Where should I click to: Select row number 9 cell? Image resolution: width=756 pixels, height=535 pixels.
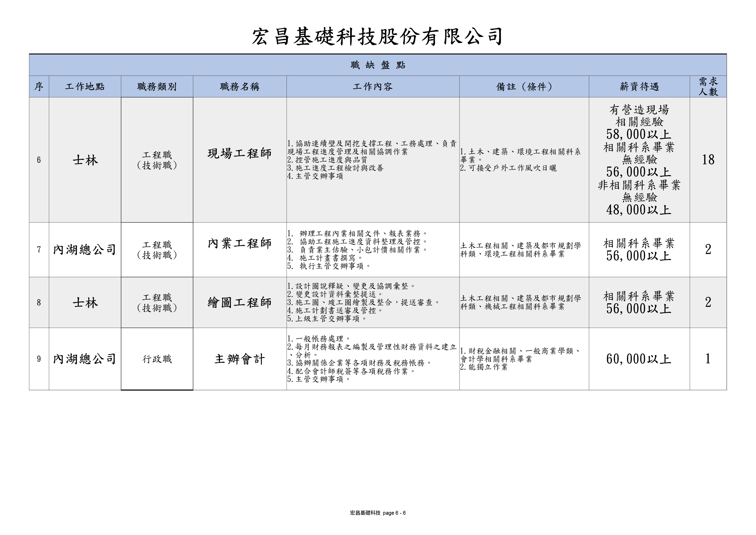tap(39, 359)
